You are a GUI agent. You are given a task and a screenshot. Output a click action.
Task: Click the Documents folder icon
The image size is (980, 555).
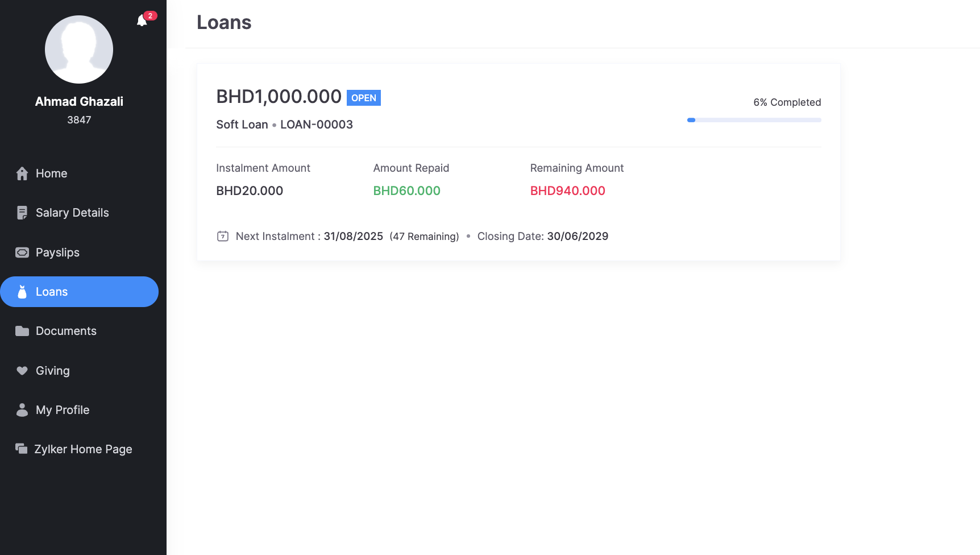click(x=22, y=331)
